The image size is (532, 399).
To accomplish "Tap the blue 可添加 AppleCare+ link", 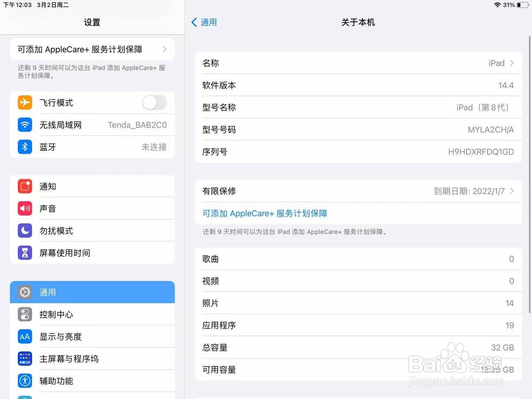I will click(265, 213).
